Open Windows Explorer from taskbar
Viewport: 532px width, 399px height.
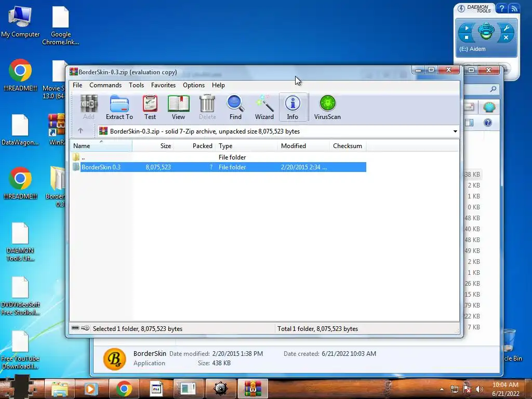tap(60, 389)
